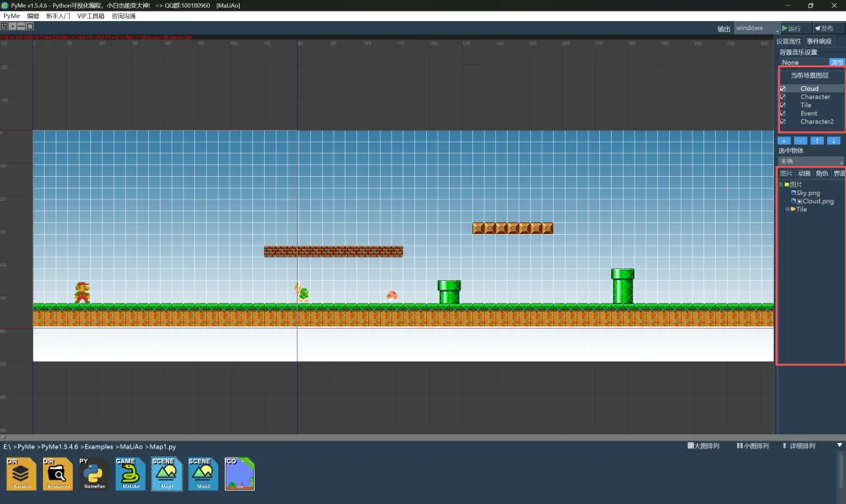Click MaLiAo in the file path breadcrumb
846x504 pixels.
[131, 447]
